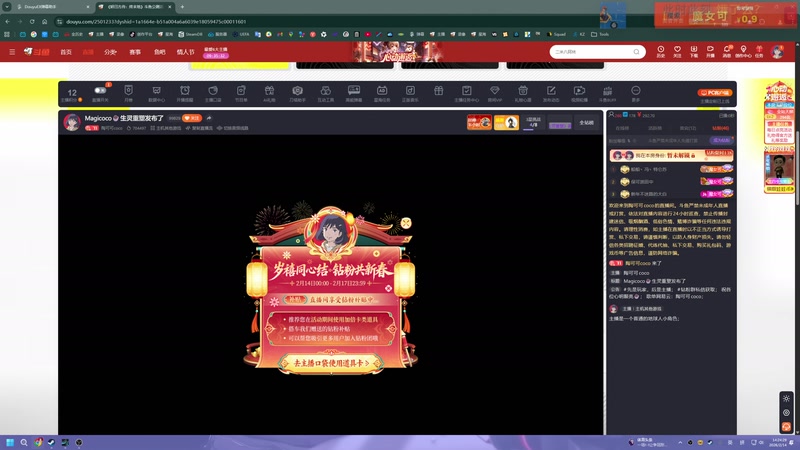The height and width of the screenshot is (450, 800).
Task: Click the Douyu logo in header
Action: click(x=36, y=52)
